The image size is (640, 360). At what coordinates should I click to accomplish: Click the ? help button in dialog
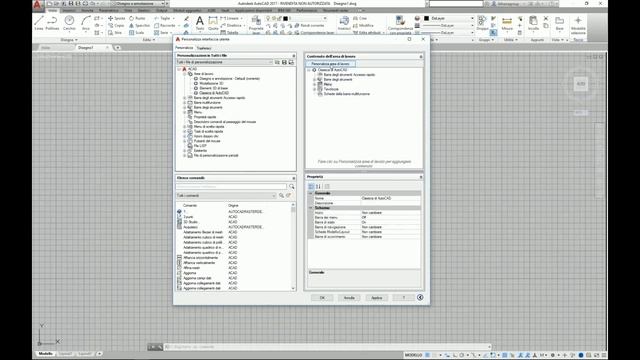[x=404, y=298]
